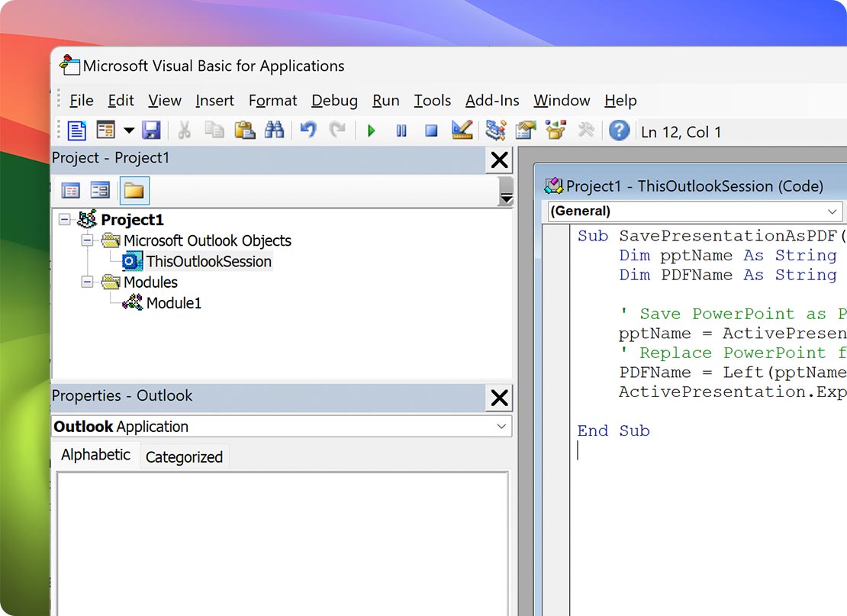Open the Object Browser from the toolbar
Screen dimensions: 847x616
coord(555,130)
